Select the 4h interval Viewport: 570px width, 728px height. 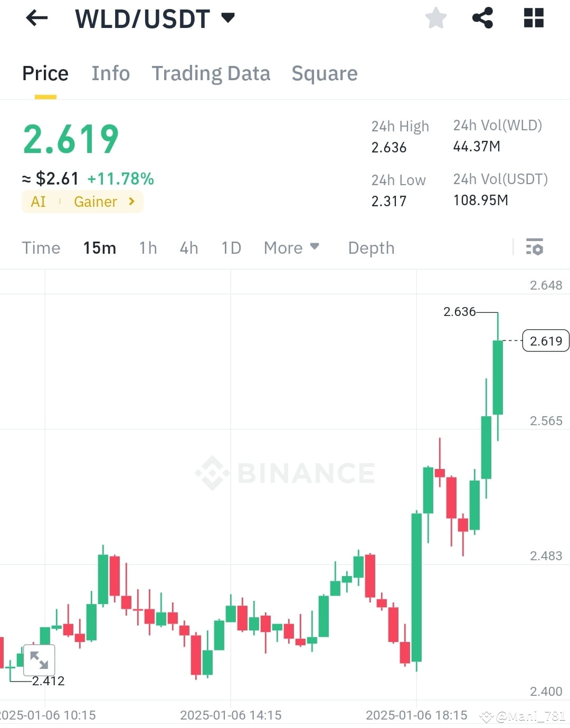click(x=188, y=247)
